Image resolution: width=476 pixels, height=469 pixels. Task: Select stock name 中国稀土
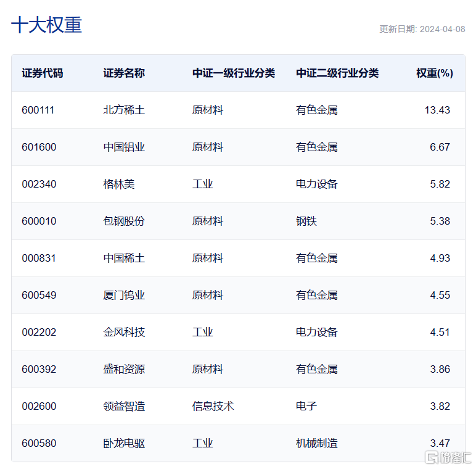(x=124, y=258)
